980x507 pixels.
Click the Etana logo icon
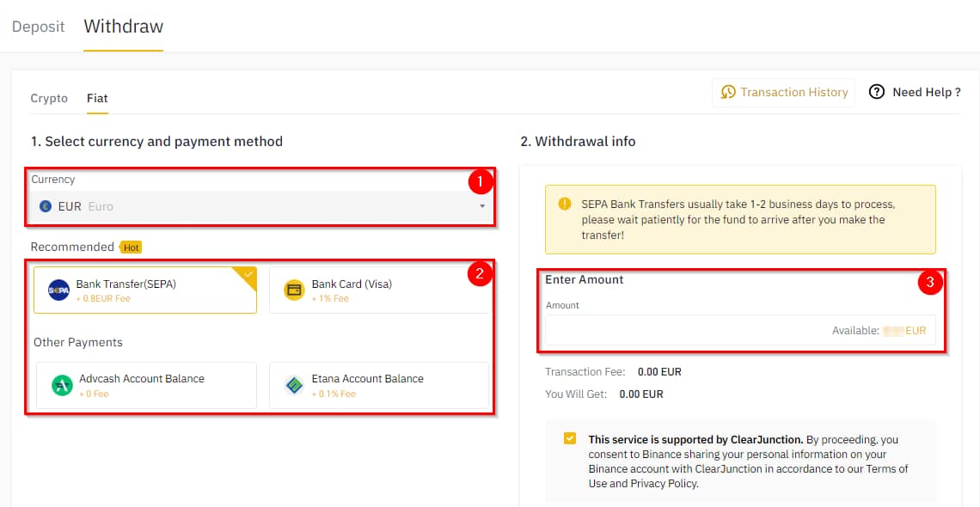click(296, 384)
